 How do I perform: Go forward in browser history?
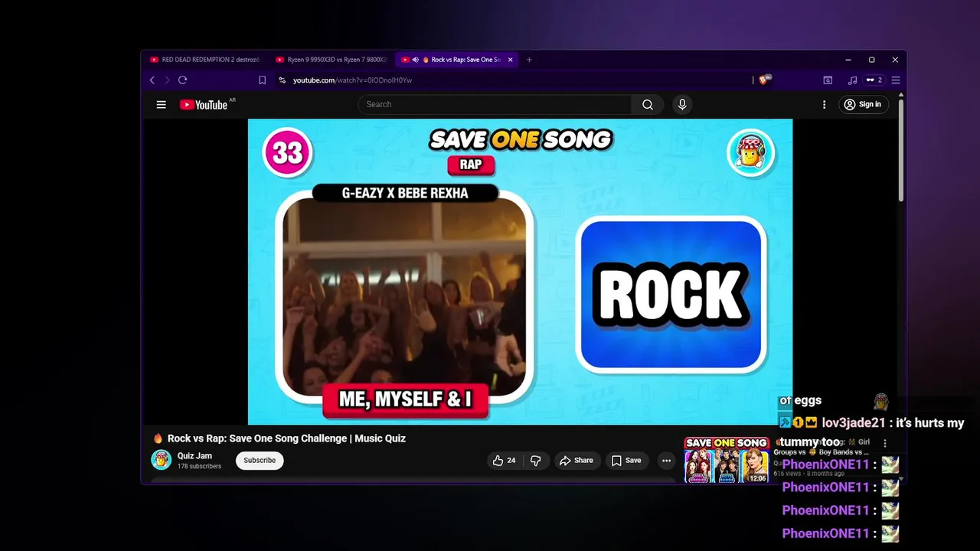point(167,80)
